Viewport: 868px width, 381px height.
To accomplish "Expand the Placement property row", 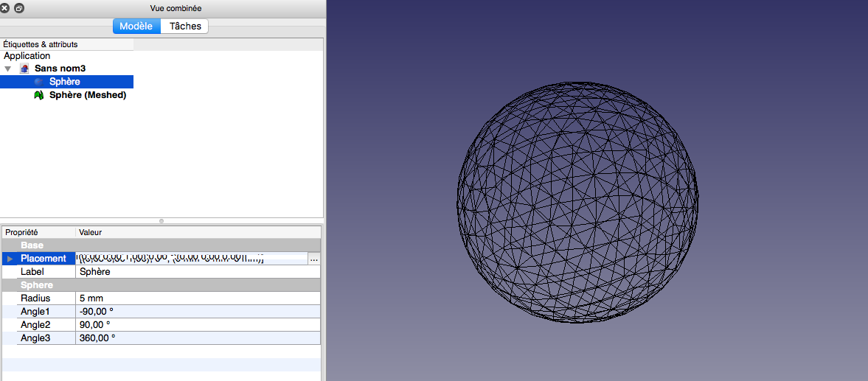I will click(10, 258).
